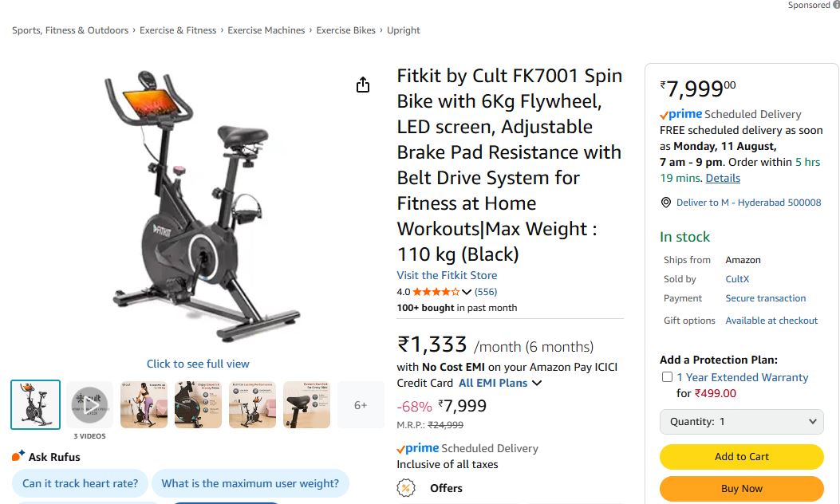840x504 pixels.
Task: Click the share icon near product title
Action: pyautogui.click(x=363, y=84)
